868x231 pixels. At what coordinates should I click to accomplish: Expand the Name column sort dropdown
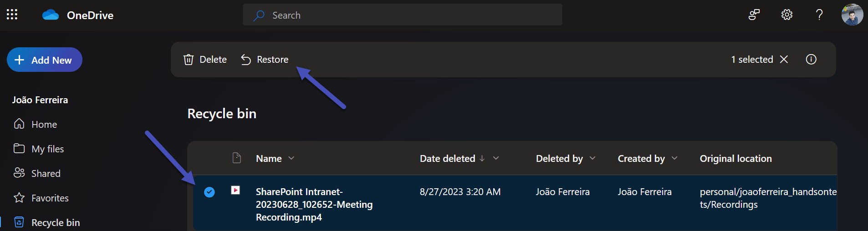[x=291, y=158]
